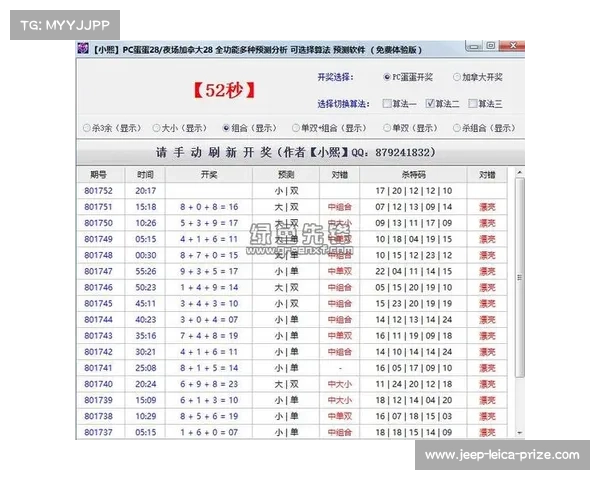Click the 期号 column header
This screenshot has width=600, height=480.
click(99, 175)
